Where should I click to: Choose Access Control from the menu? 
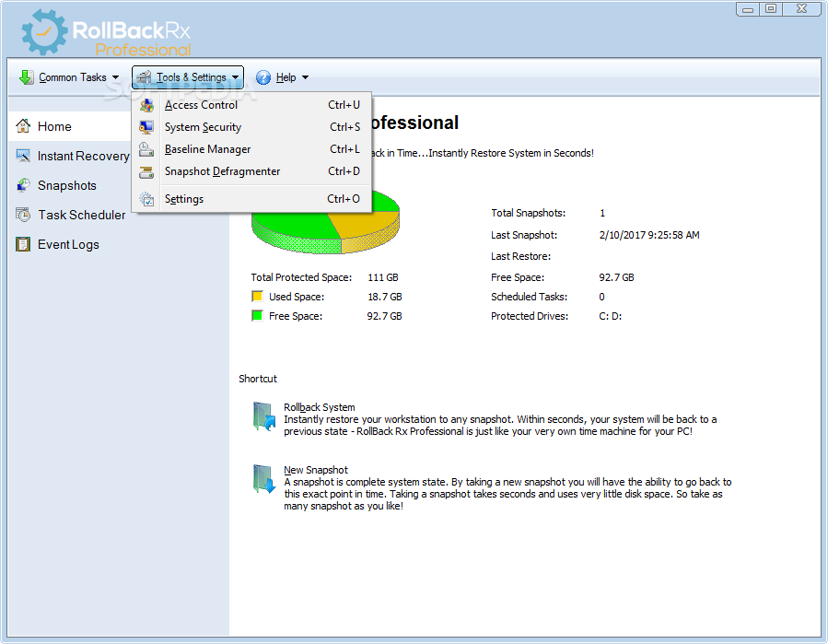[x=251, y=105]
